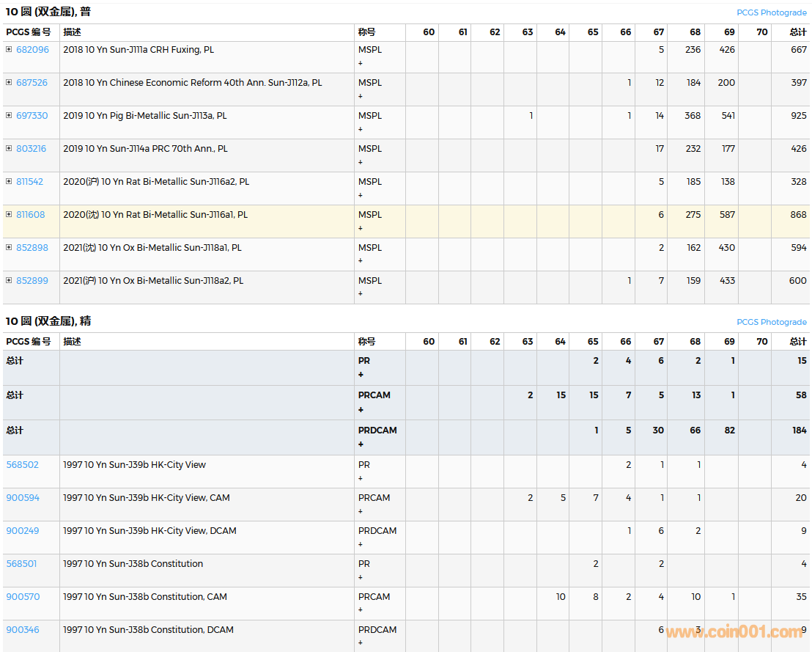The image size is (812, 652).
Task: Click plus icon under PRCAM for 900570
Action: (361, 610)
